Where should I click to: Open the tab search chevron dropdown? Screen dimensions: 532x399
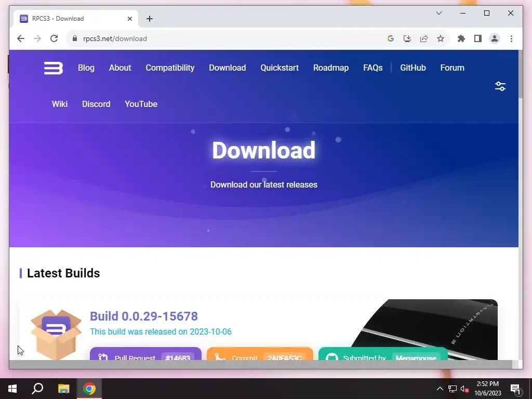click(438, 13)
